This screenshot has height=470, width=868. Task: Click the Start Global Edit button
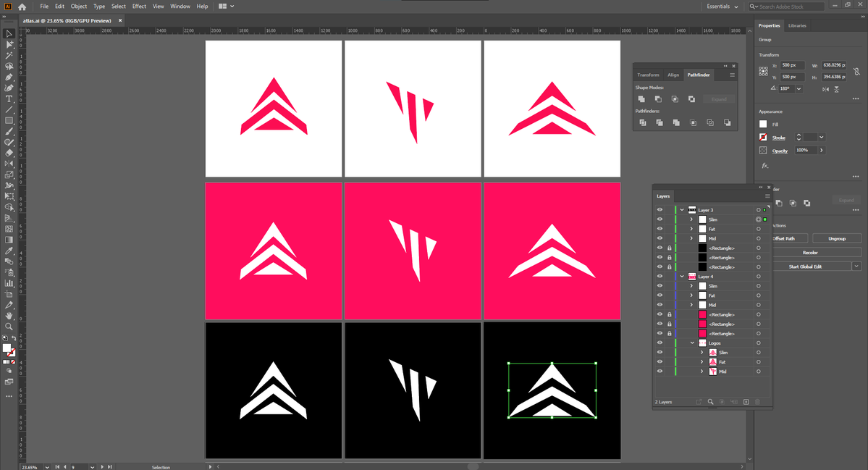tap(805, 267)
